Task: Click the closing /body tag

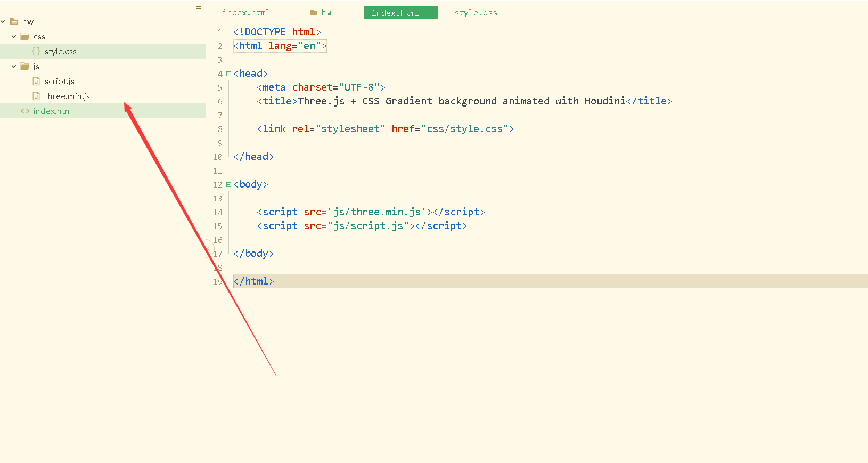Action: [x=253, y=254]
